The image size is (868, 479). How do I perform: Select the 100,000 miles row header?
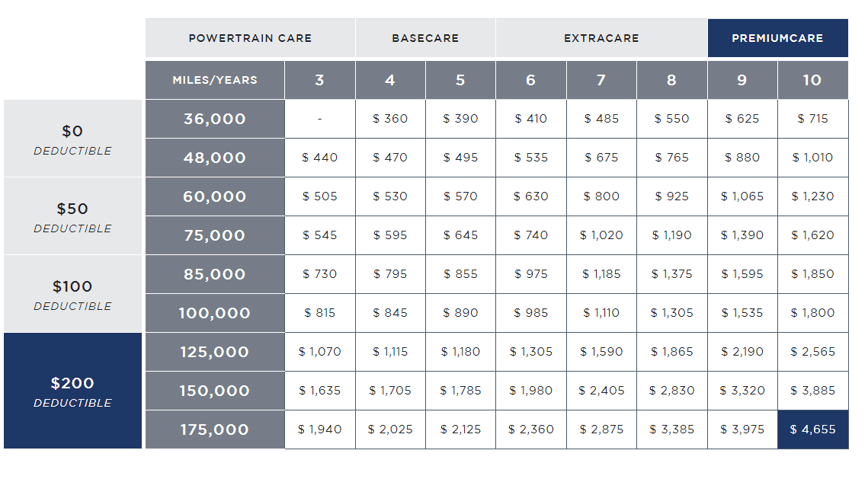[214, 313]
